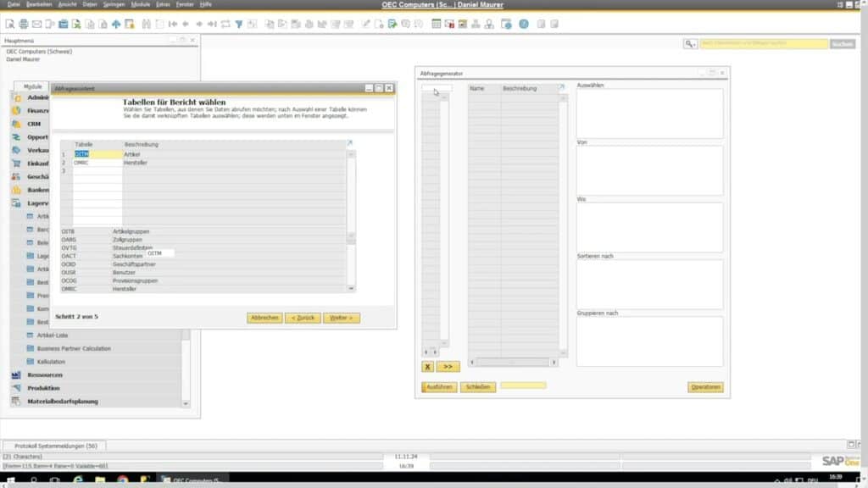Click the blue funnel filter icon
Image resolution: width=868 pixels, height=488 pixels.
pos(238,24)
